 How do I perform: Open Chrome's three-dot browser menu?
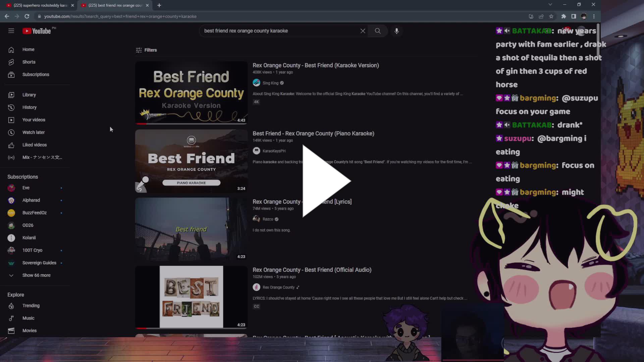pos(594,16)
